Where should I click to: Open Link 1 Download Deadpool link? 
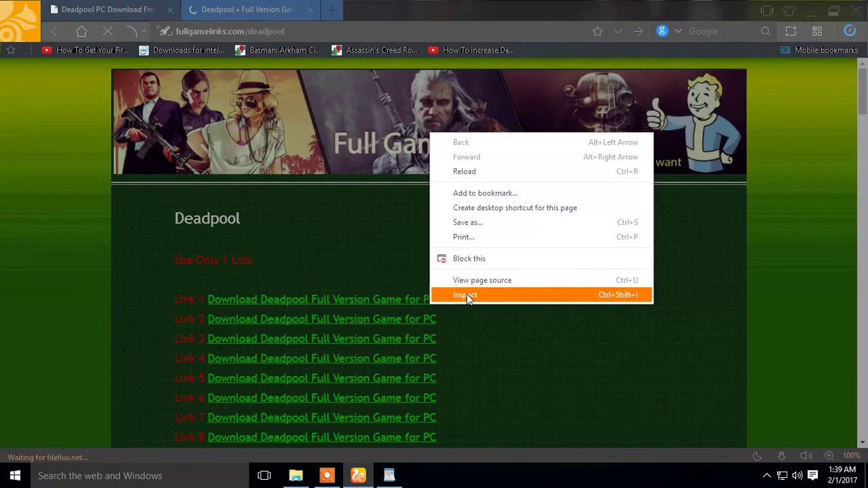click(319, 300)
